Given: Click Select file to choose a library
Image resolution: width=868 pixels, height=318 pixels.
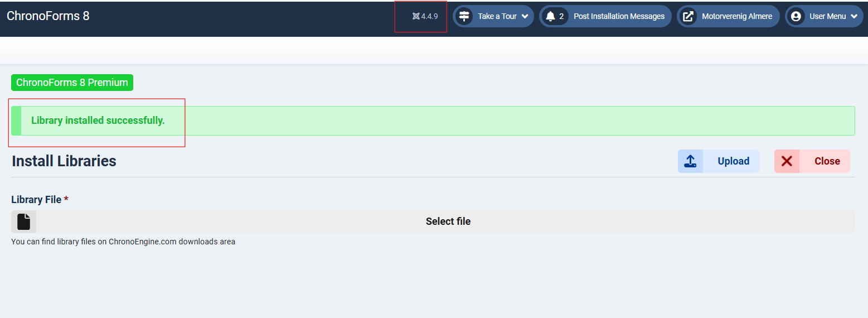Looking at the screenshot, I should (x=448, y=221).
